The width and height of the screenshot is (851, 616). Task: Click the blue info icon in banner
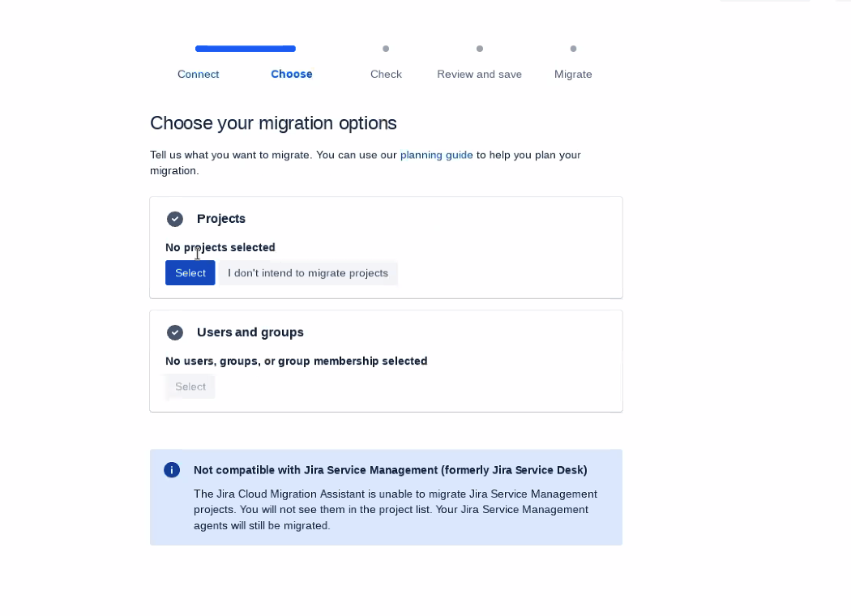(x=172, y=469)
